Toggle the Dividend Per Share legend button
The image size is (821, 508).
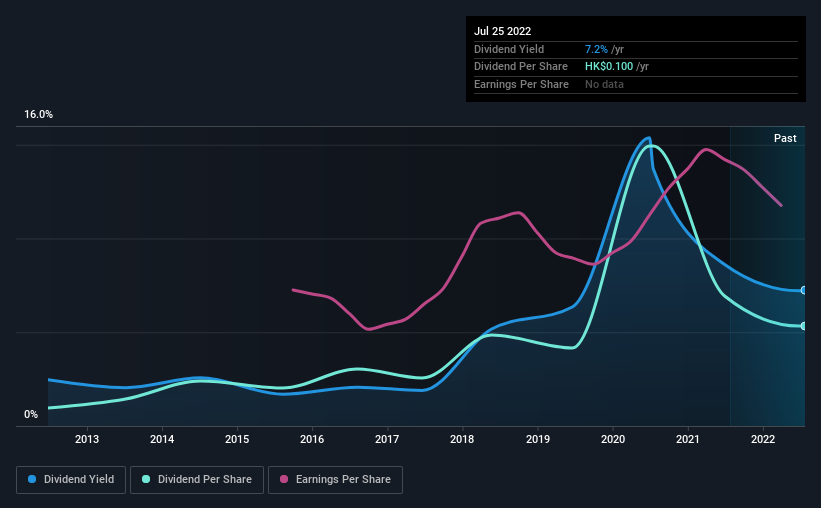pyautogui.click(x=197, y=480)
